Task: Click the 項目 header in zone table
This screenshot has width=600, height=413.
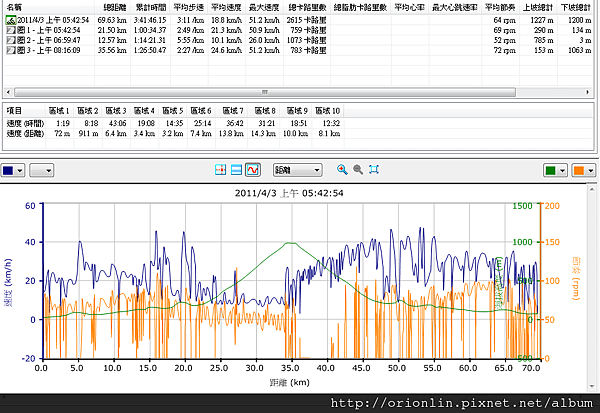Action: pos(15,111)
